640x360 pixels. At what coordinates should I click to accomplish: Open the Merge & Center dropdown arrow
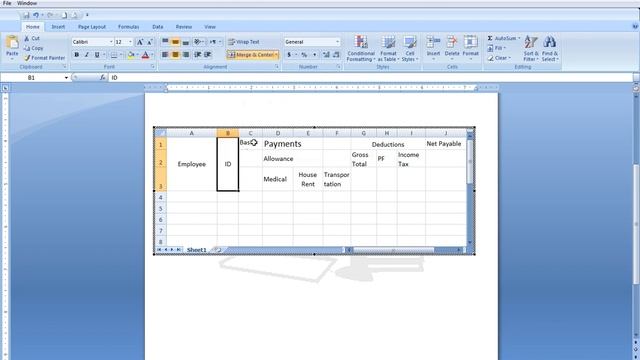click(x=276, y=55)
